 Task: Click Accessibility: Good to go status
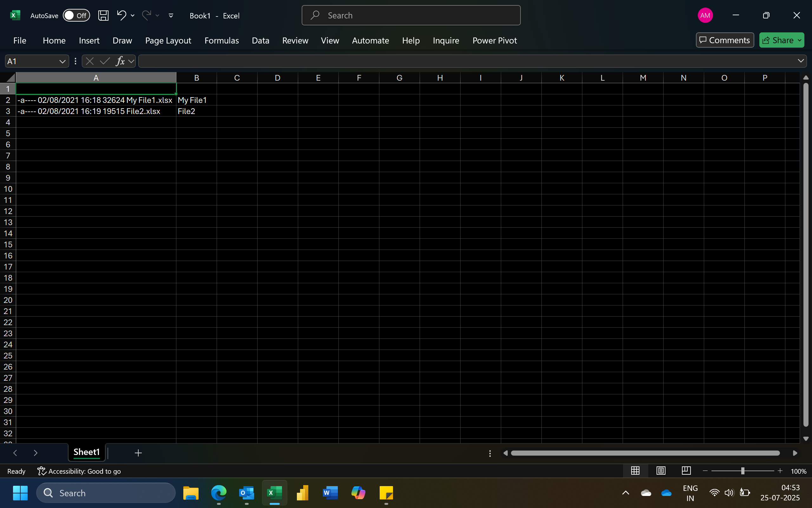79,471
